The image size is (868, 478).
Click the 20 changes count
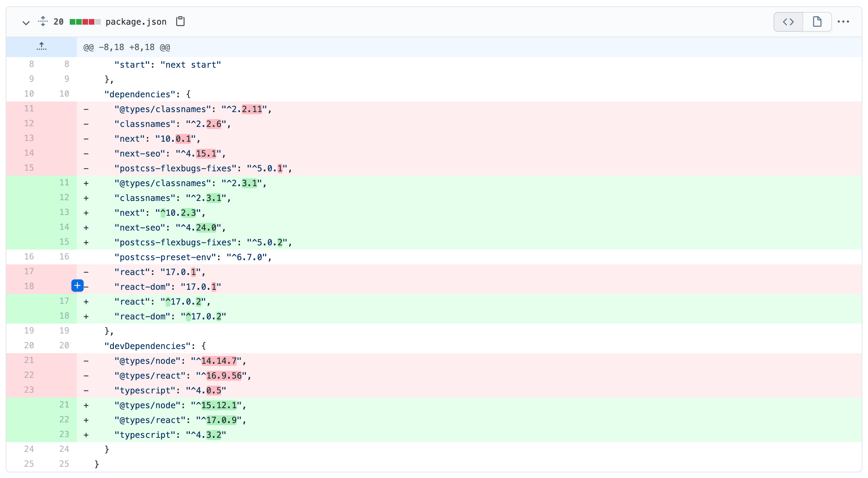click(58, 22)
